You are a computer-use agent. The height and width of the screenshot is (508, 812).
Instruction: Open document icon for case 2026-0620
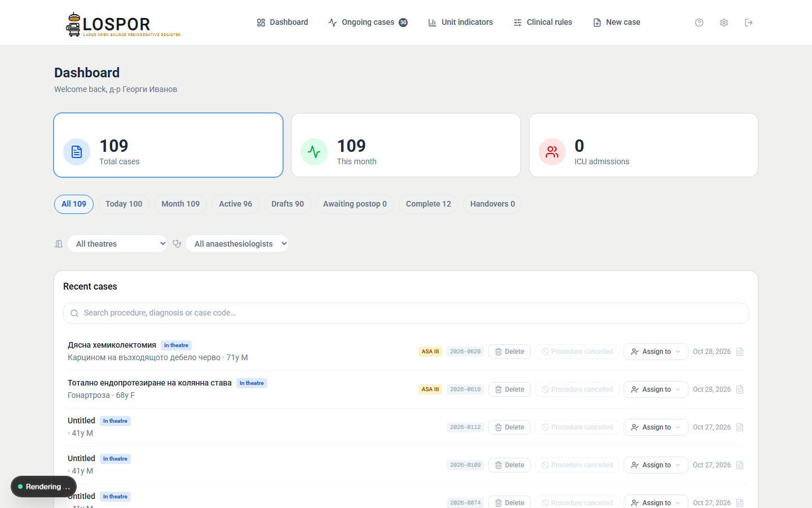740,352
